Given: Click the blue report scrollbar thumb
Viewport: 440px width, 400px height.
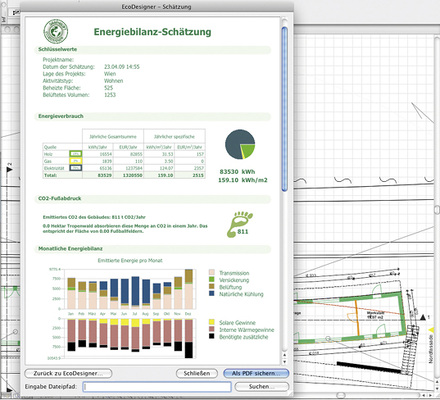Looking at the screenshot, I should coord(284,109).
